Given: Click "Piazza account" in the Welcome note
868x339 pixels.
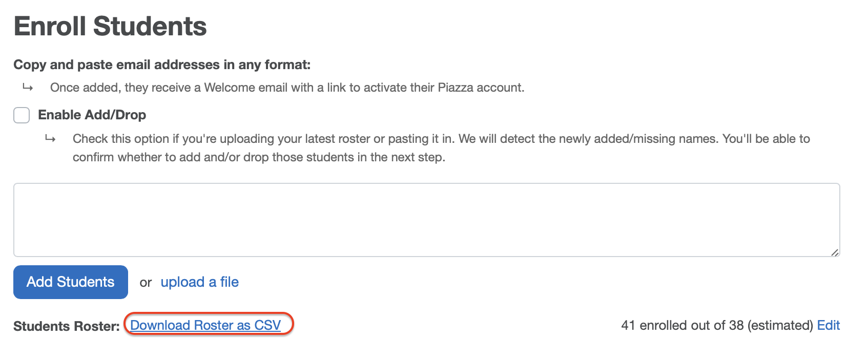Looking at the screenshot, I should click(x=481, y=88).
